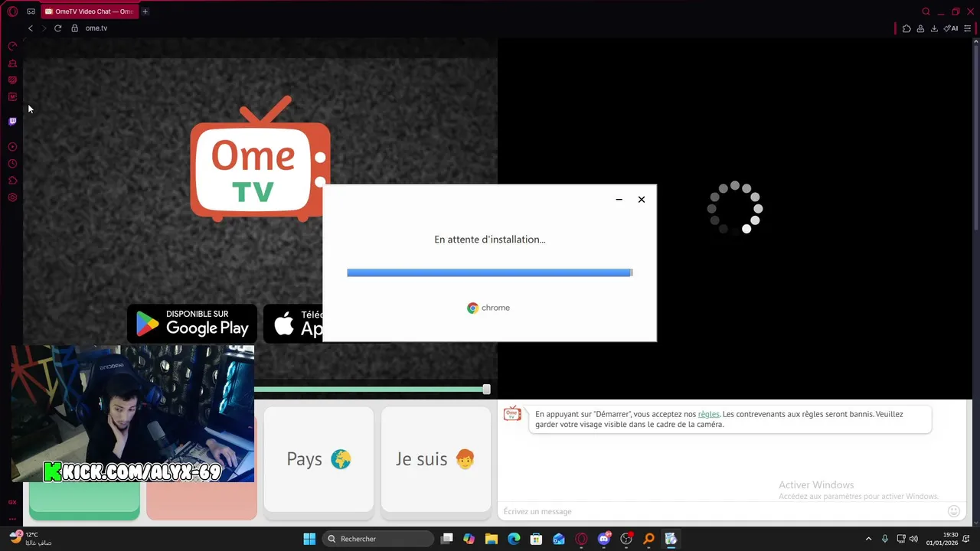
Task: Click the installation progress bar
Action: [x=489, y=272]
